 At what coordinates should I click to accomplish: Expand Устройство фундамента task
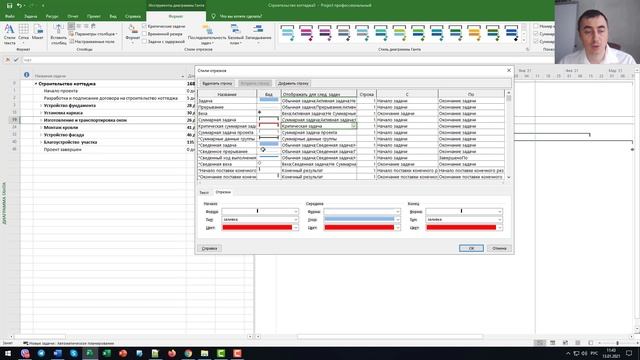point(41,106)
